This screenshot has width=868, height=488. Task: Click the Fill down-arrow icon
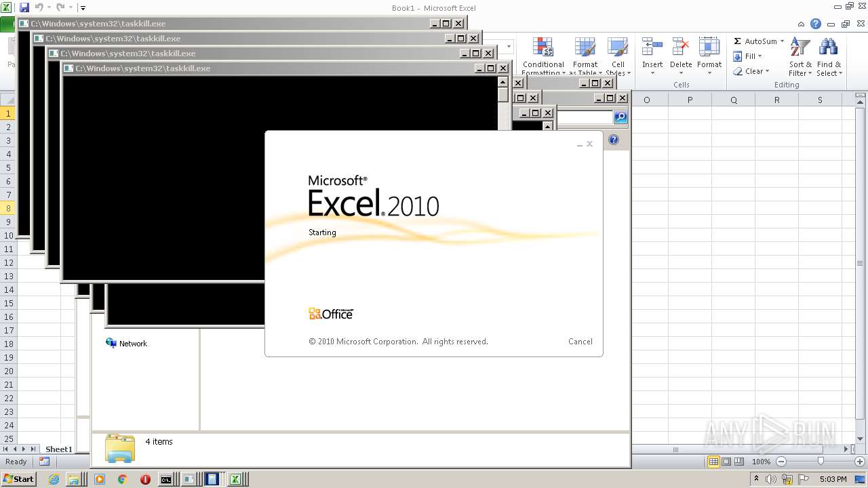[x=738, y=56]
